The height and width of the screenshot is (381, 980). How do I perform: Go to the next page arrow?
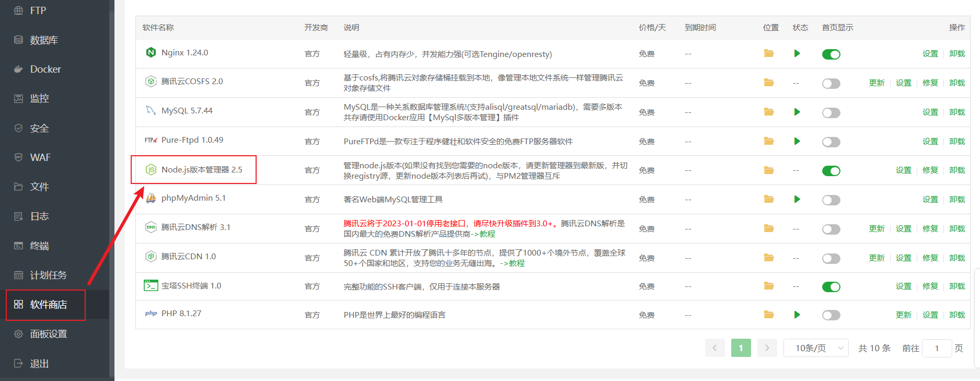coord(767,348)
